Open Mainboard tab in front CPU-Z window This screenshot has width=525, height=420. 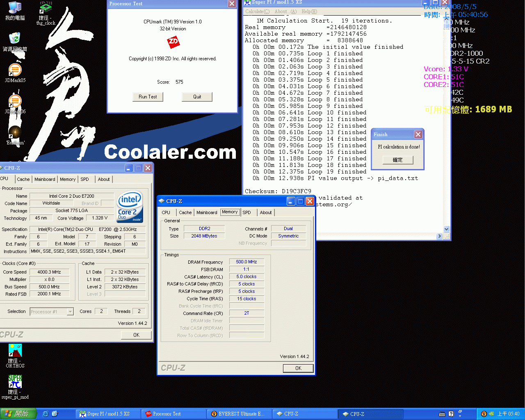(207, 212)
